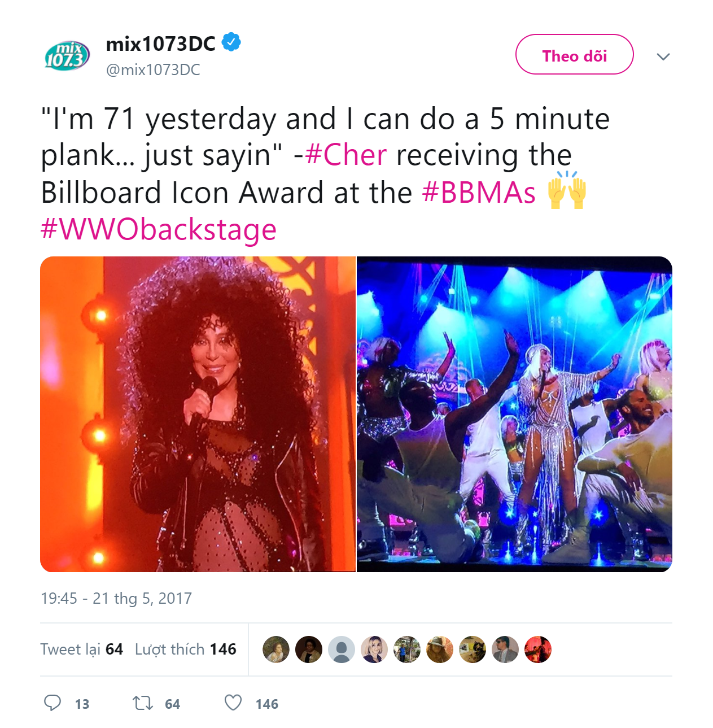
Task: Click the @mix1073DC handle
Action: (x=153, y=69)
